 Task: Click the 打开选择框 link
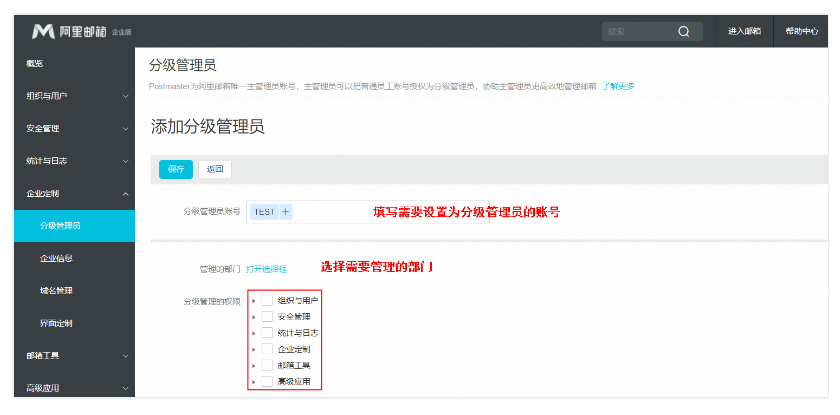266,269
